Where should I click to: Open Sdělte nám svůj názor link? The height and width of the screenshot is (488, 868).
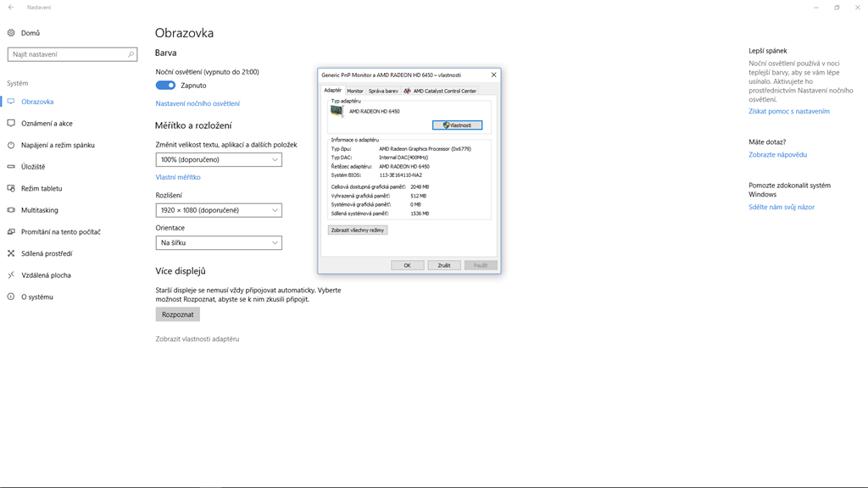(781, 207)
